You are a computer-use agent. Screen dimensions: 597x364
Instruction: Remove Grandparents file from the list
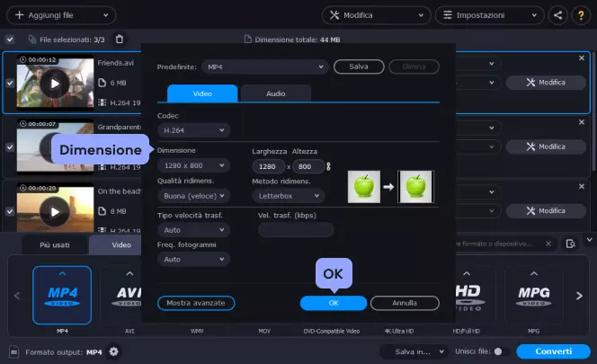tap(582, 122)
